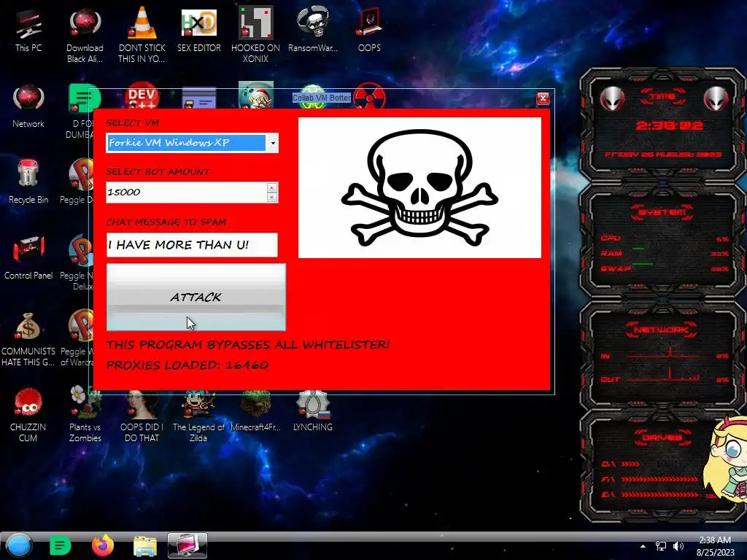Click the SYSTEM widget header
The width and height of the screenshot is (747, 560).
[662, 212]
